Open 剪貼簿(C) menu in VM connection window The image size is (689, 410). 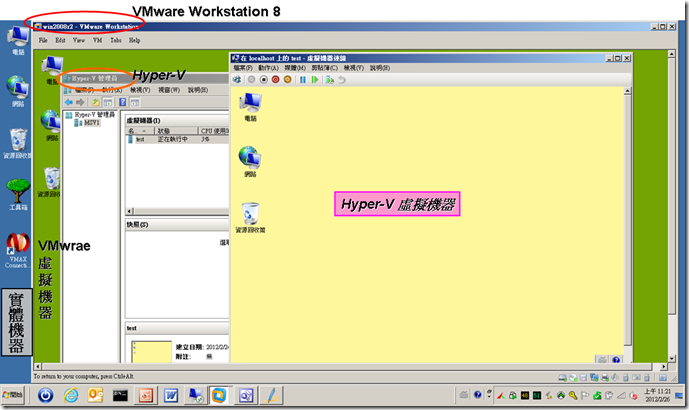click(325, 68)
